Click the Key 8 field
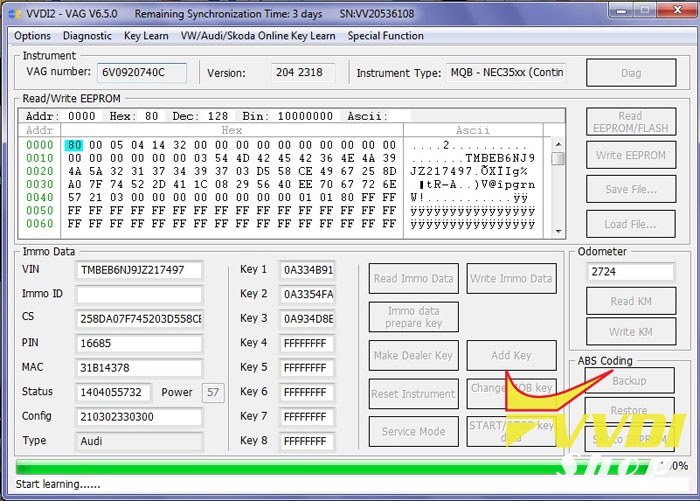This screenshot has width=700, height=501. pyautogui.click(x=307, y=441)
